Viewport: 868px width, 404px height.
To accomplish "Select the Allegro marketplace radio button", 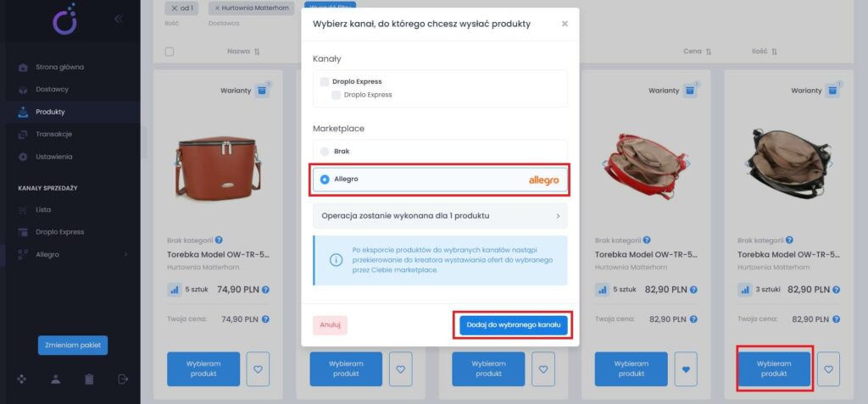I will [x=325, y=180].
